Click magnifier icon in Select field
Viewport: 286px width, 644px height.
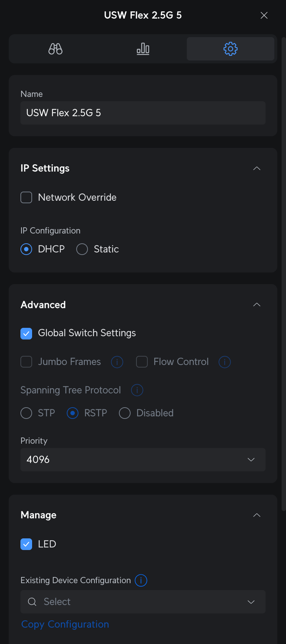coord(32,602)
